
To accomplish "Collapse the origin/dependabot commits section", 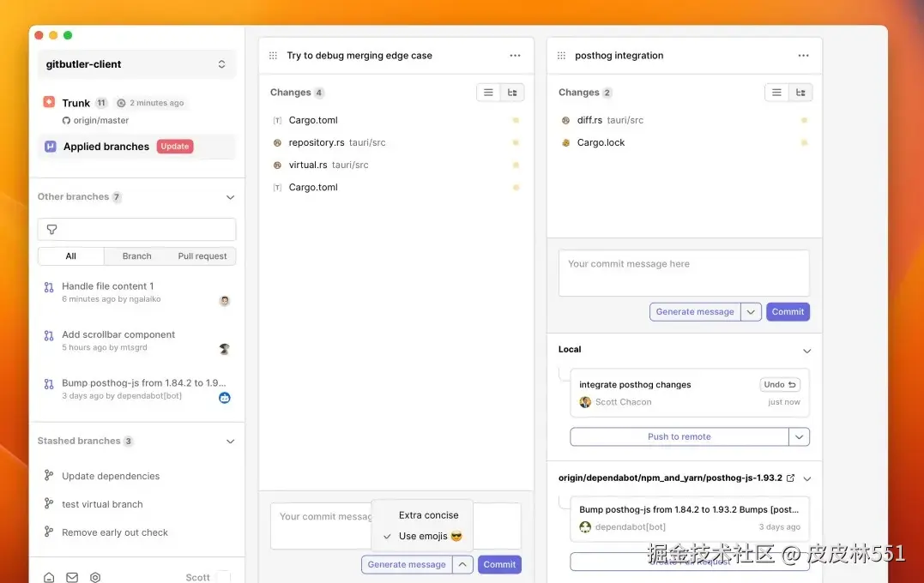I will pyautogui.click(x=806, y=478).
